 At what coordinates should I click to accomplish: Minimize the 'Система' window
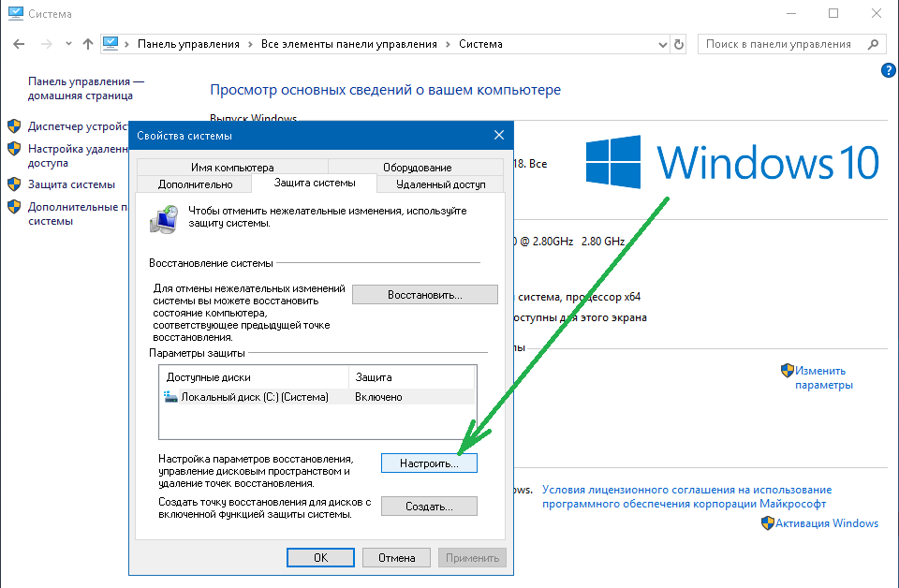click(x=791, y=13)
